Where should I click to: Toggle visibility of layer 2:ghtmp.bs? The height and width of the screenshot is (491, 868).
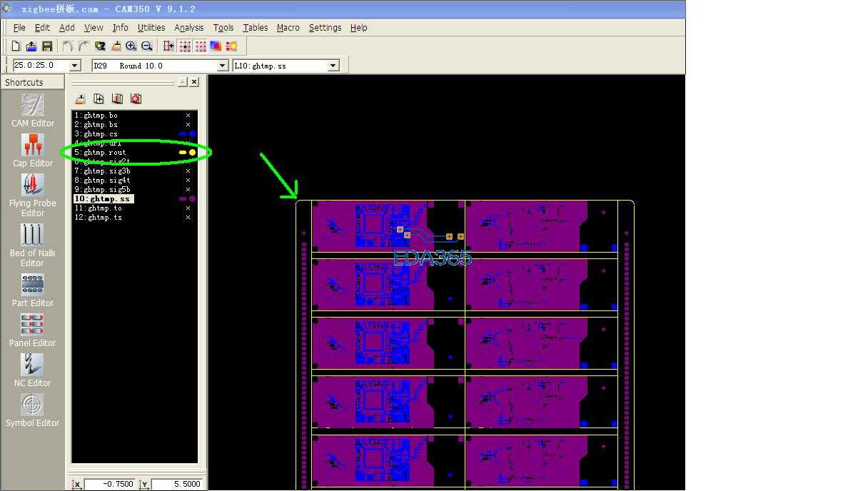click(188, 124)
